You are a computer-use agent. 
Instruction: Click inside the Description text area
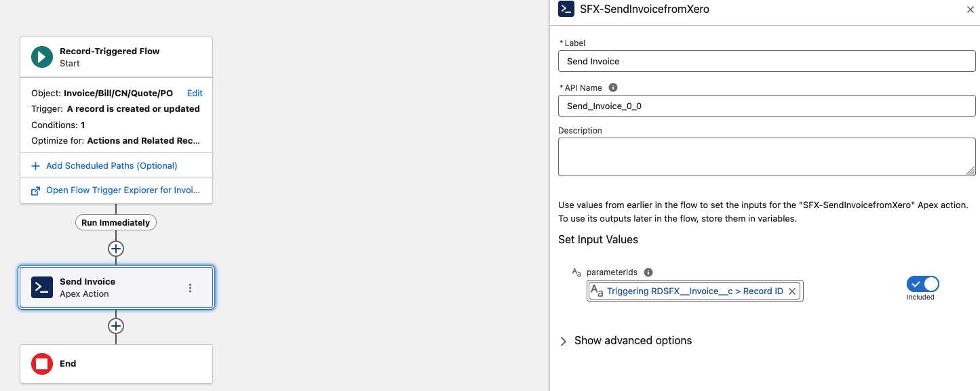766,157
